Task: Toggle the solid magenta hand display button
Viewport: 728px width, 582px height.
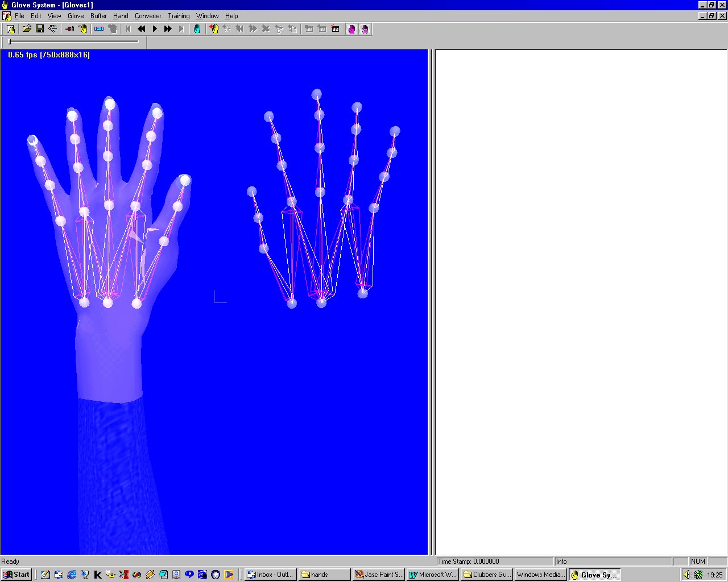Action: [x=351, y=29]
